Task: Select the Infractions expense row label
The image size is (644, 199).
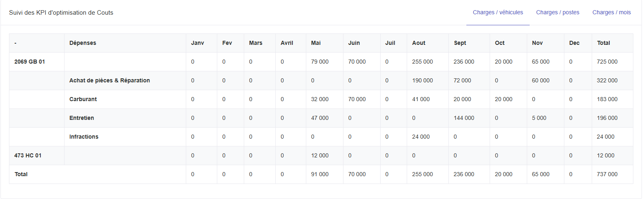Action: click(84, 137)
